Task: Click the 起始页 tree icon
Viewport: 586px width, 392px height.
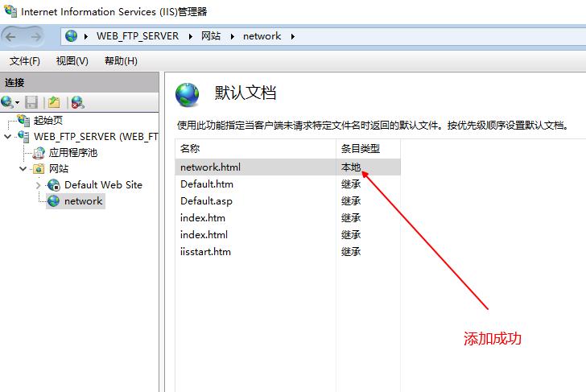Action: [x=23, y=120]
